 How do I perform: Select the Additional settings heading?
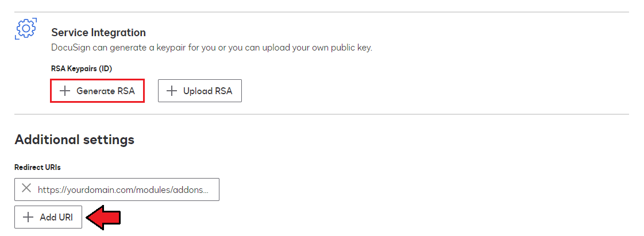(74, 140)
